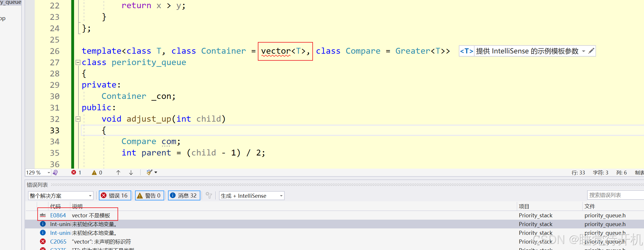Edit template arguments with the pencil icon
The height and width of the screenshot is (250, 644).
tap(591, 51)
